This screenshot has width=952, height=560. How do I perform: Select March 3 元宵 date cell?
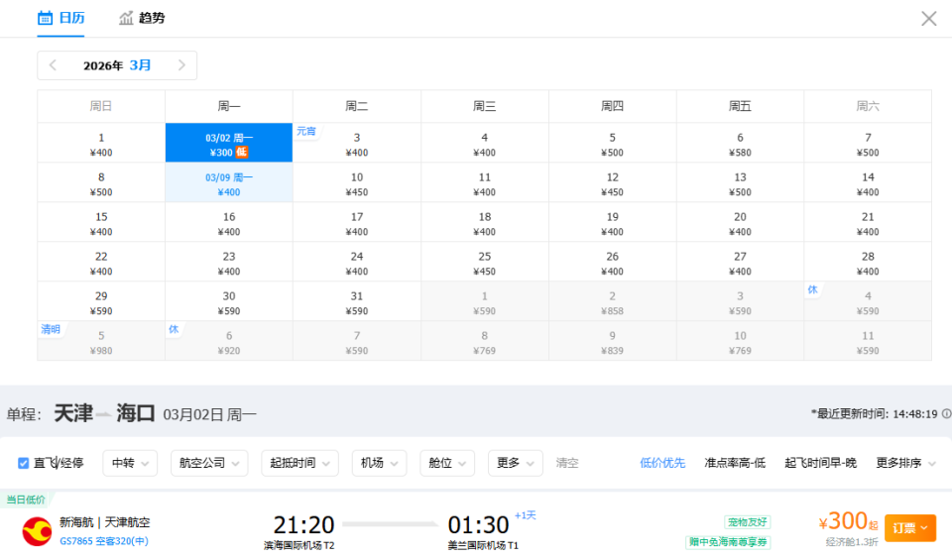click(357, 143)
